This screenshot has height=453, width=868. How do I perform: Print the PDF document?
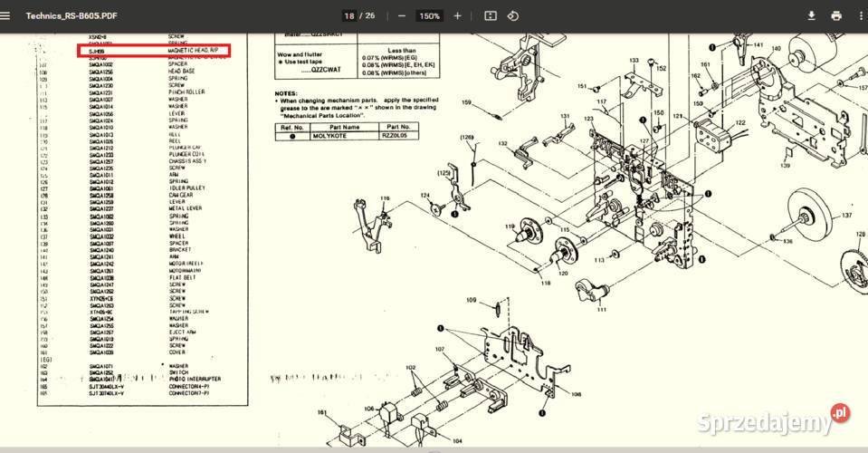coord(836,15)
